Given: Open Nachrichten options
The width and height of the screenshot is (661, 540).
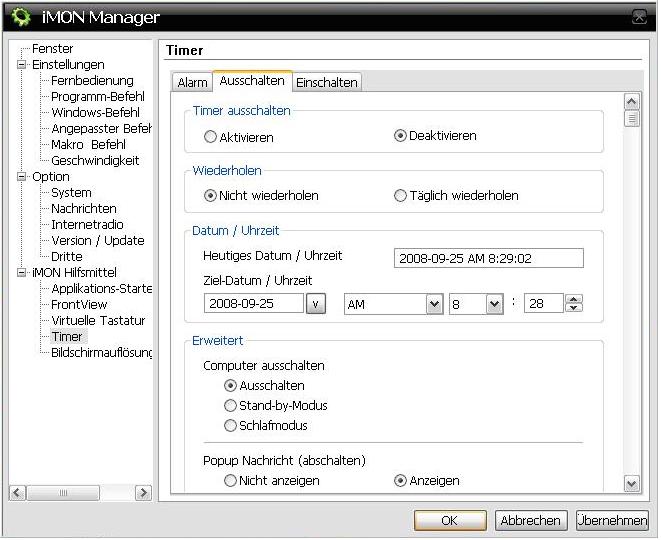Looking at the screenshot, I should (x=84, y=209).
